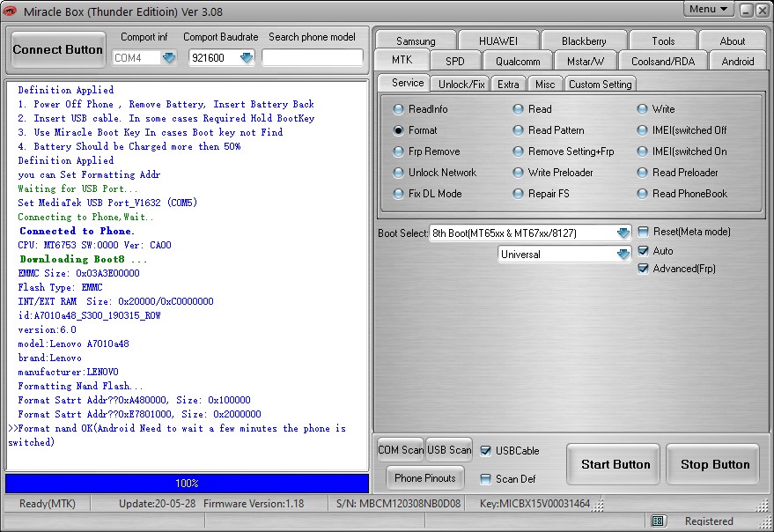This screenshot has width=774, height=532.
Task: Click the 'Connected to Phone.' log line
Action: pyautogui.click(x=77, y=231)
